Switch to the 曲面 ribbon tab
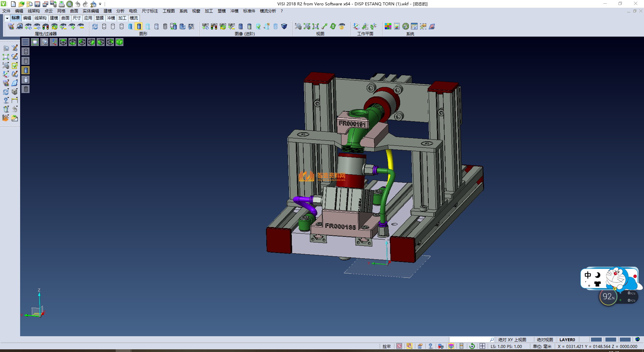644x352 pixels. (65, 18)
